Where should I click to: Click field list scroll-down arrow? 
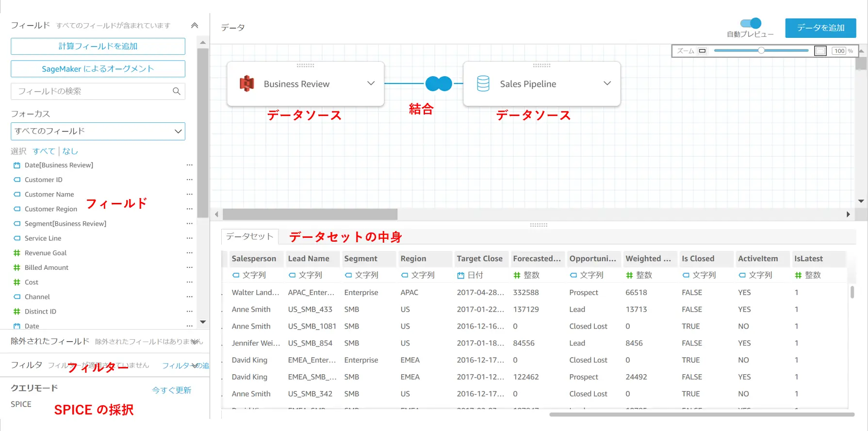coord(203,322)
